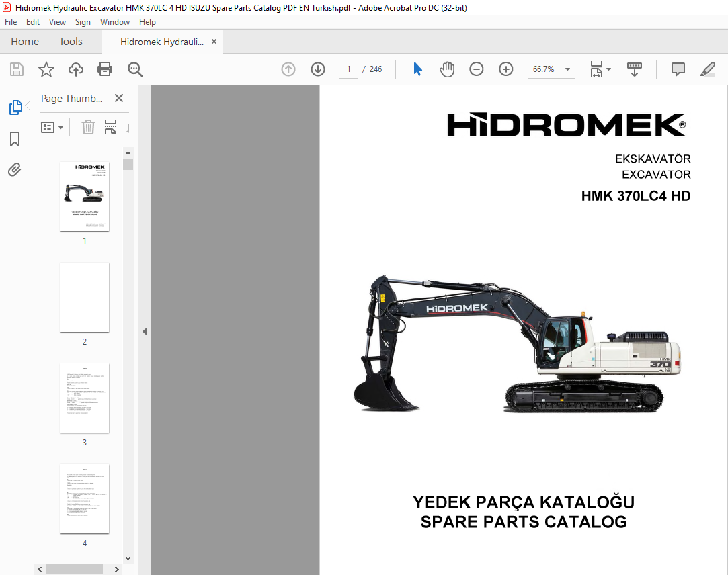Image resolution: width=728 pixels, height=575 pixels.
Task: Open the Attachments paperclip icon
Action: [15, 170]
